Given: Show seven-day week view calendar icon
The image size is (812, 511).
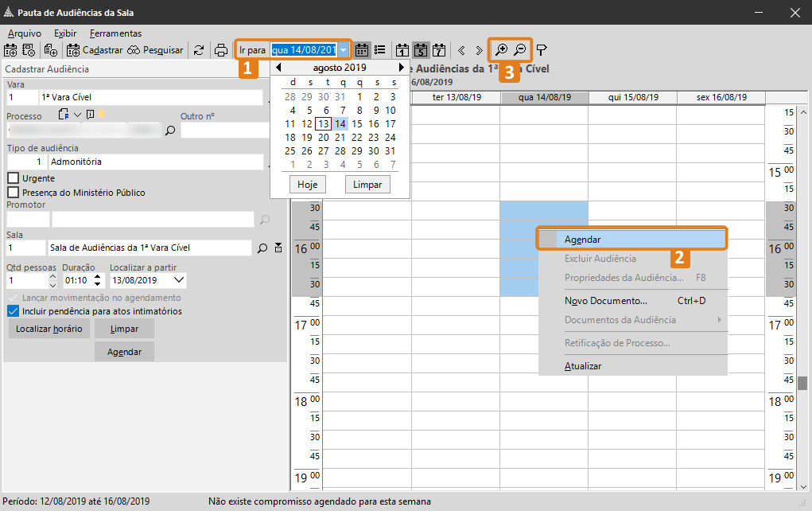Looking at the screenshot, I should [x=439, y=50].
